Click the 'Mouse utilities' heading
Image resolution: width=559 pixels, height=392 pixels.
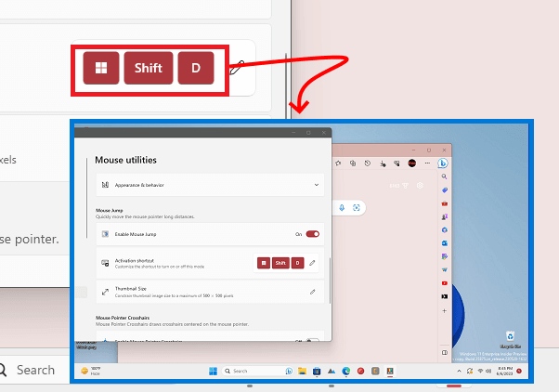click(x=125, y=160)
